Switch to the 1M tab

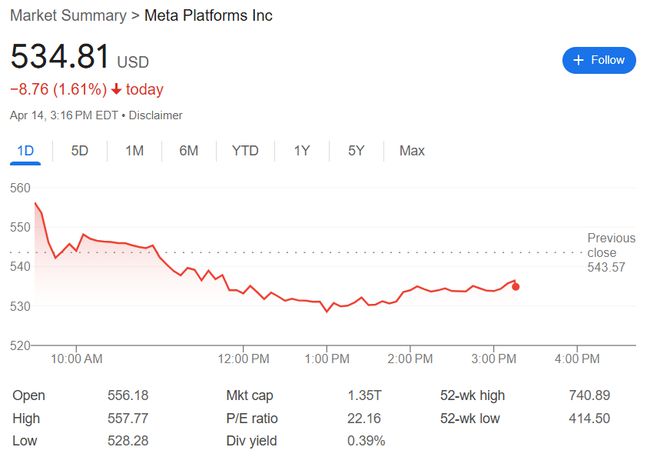(x=134, y=151)
